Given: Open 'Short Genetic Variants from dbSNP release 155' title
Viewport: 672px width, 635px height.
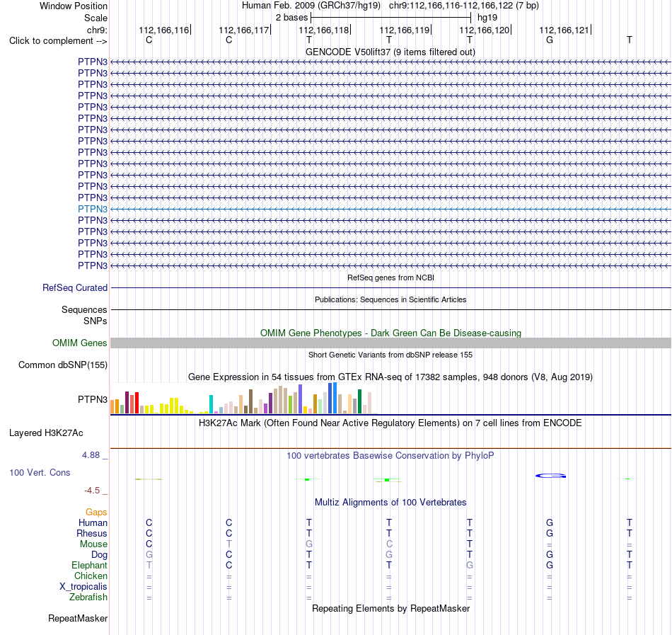Looking at the screenshot, I should (390, 355).
